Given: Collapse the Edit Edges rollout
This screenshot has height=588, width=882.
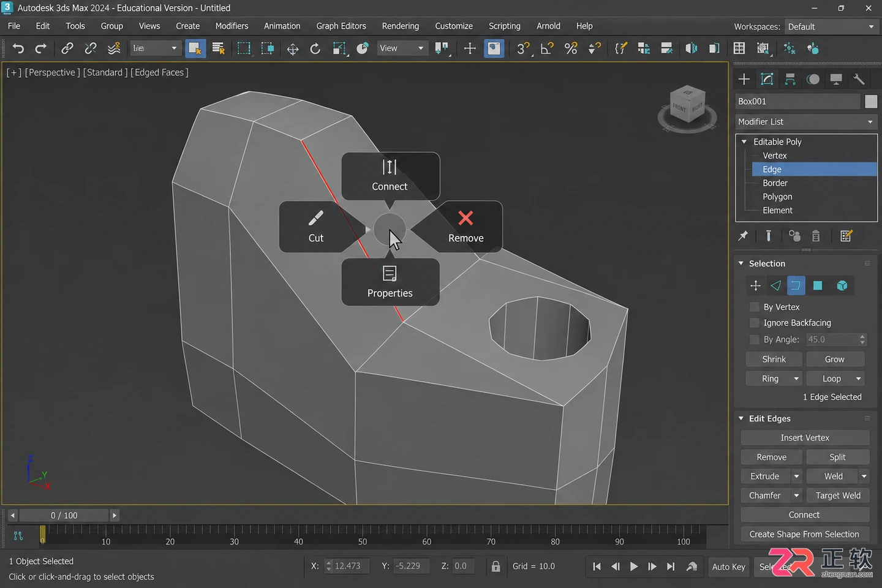Looking at the screenshot, I should coord(741,418).
